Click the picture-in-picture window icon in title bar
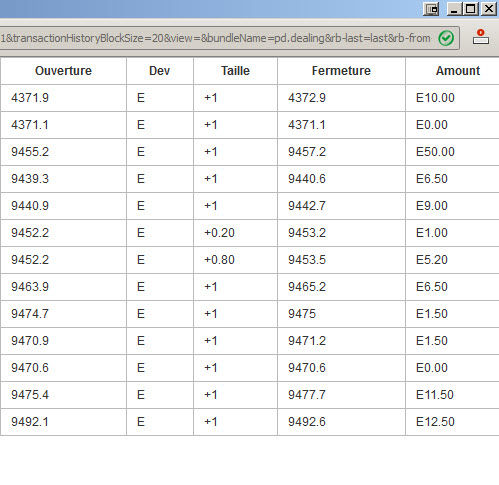The height and width of the screenshot is (485, 499). click(431, 9)
